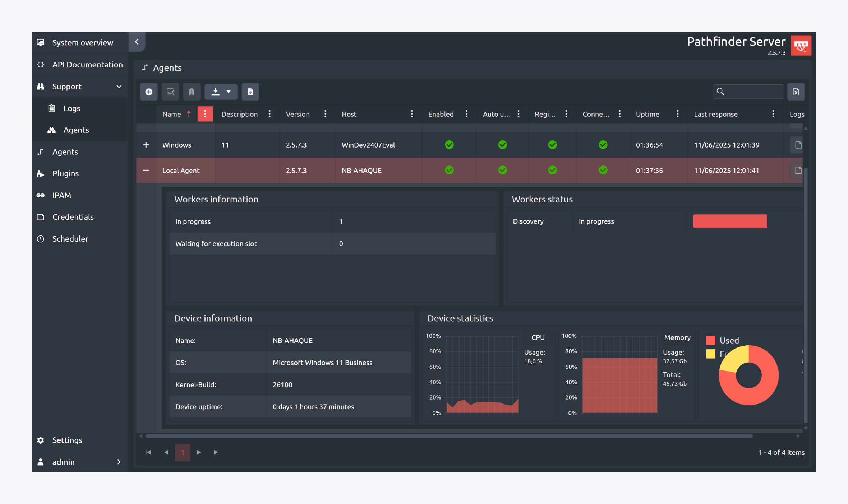Click Enabled checkmark in Windows row

coord(449,145)
